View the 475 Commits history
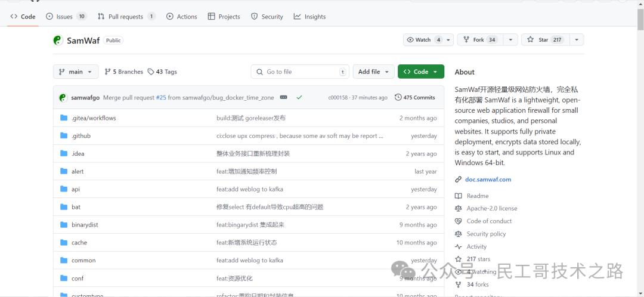 [415, 97]
